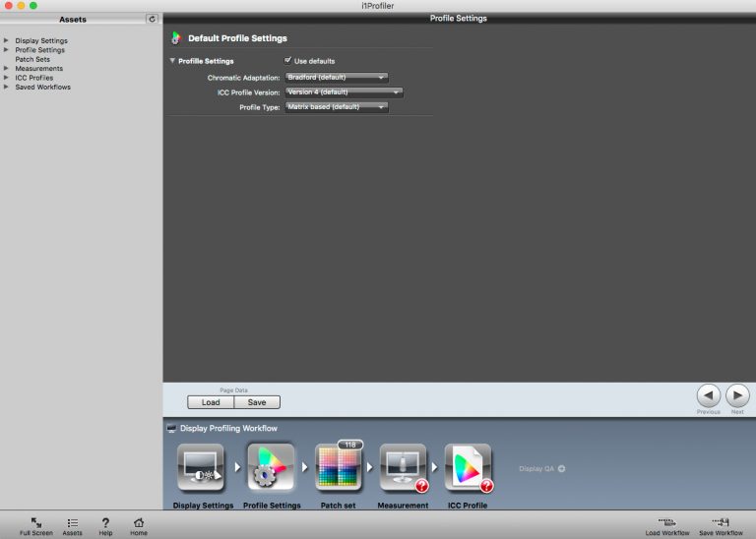This screenshot has height=539, width=756.
Task: Open the ICC Profile workflow step icon
Action: (x=469, y=467)
